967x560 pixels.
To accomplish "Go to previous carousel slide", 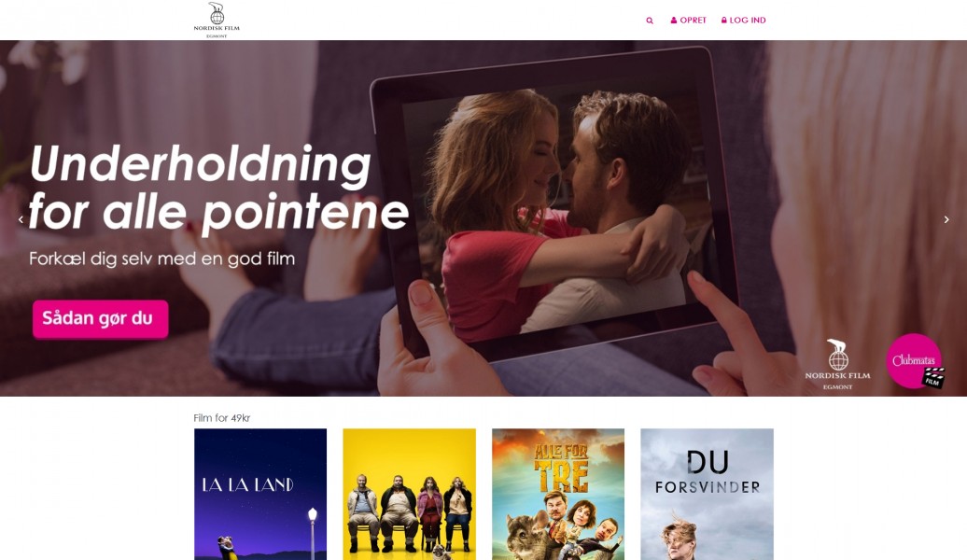I will [21, 219].
